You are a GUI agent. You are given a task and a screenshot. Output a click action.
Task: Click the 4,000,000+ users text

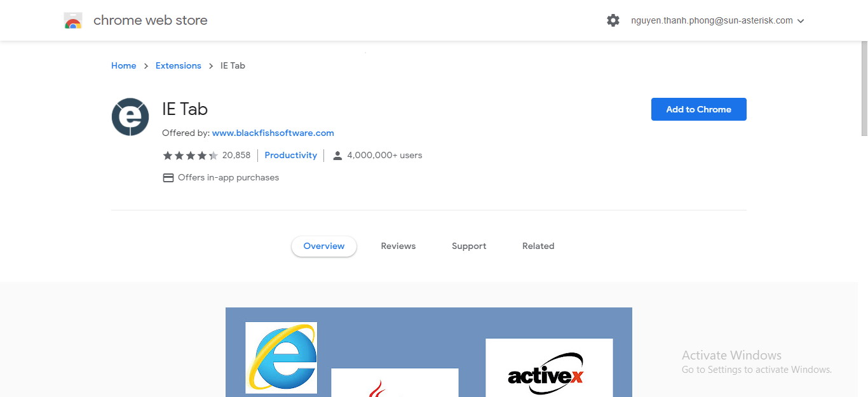tap(385, 155)
